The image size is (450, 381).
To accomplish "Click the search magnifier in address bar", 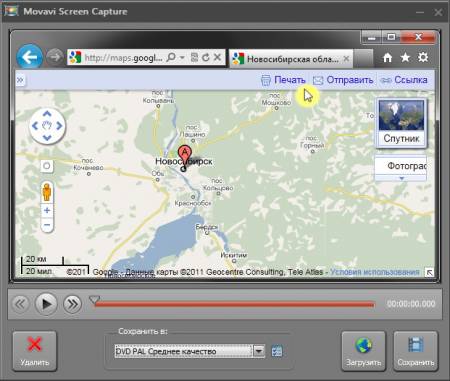I will [171, 57].
